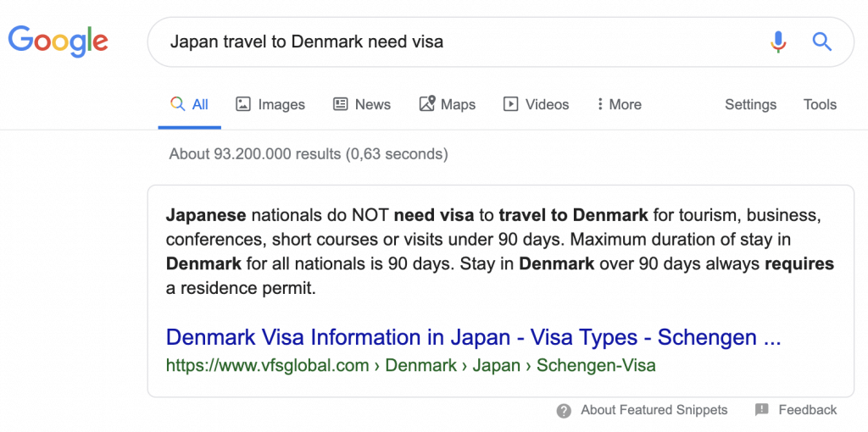Click the Feedback flag icon

[762, 410]
